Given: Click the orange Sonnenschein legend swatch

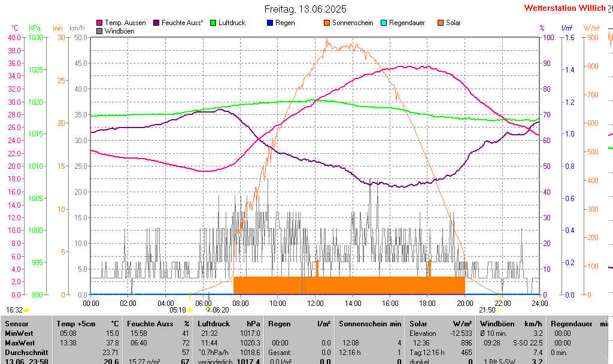Looking at the screenshot, I should pyautogui.click(x=327, y=23).
